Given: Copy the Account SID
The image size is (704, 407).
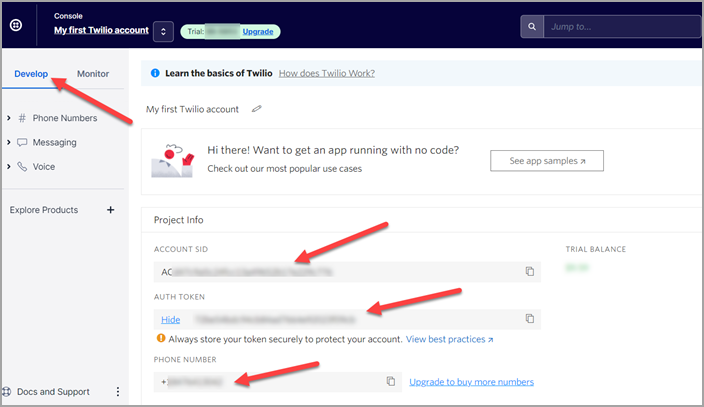Looking at the screenshot, I should click(x=530, y=271).
